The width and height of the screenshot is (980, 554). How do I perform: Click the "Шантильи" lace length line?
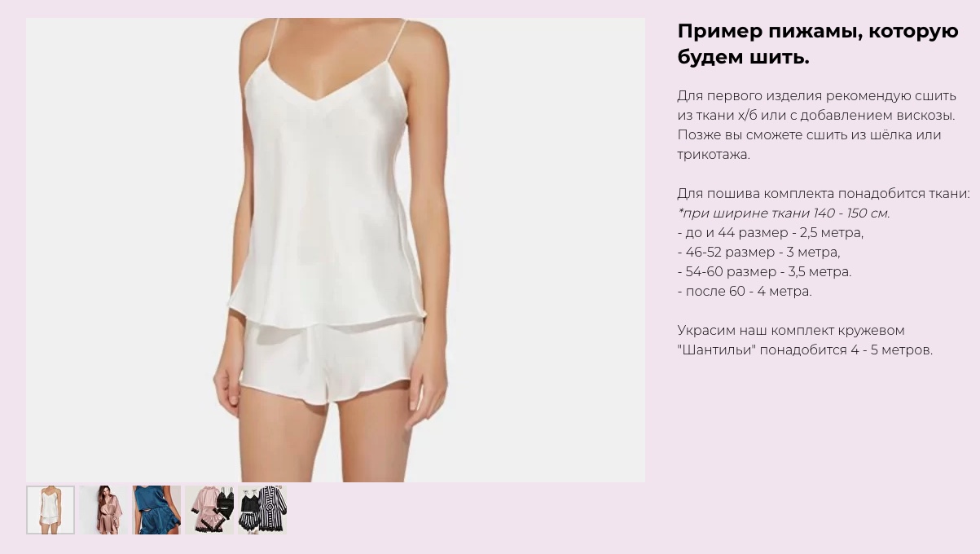(x=805, y=350)
